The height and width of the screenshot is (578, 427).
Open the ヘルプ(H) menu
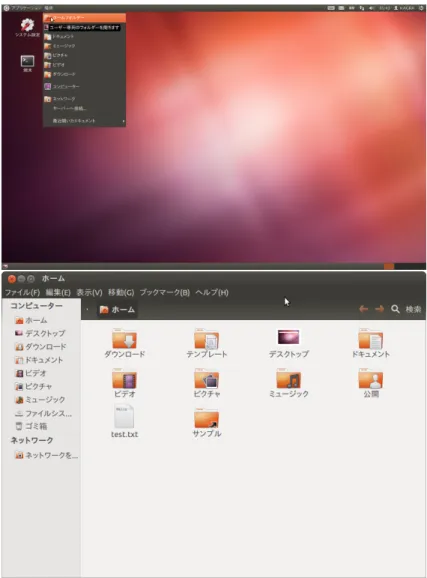click(x=212, y=293)
